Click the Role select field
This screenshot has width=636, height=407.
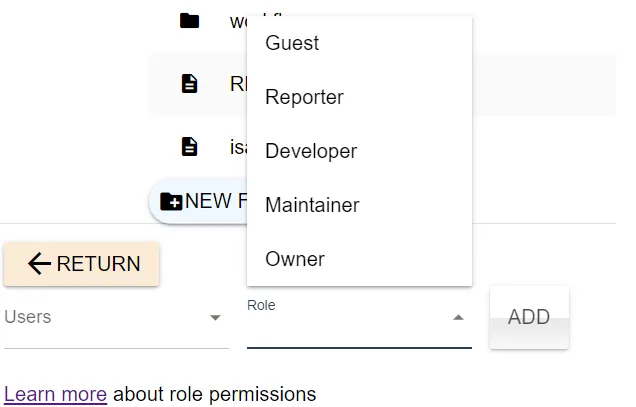(345, 318)
